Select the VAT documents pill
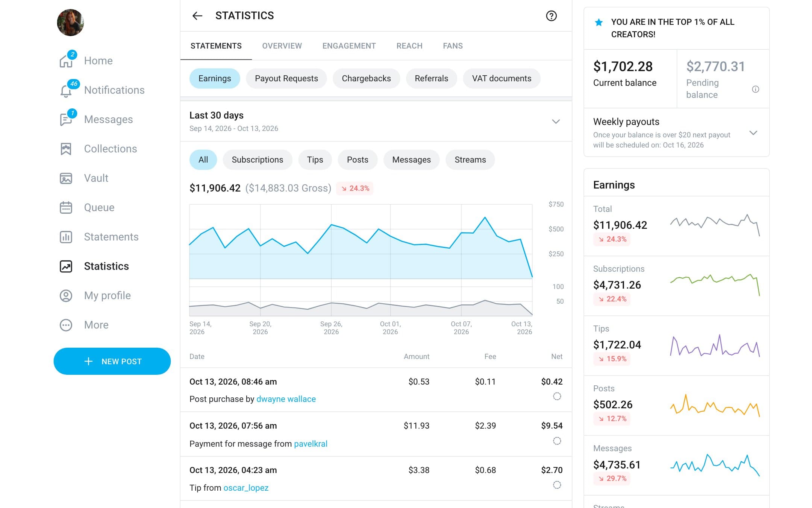The image size is (812, 508). (x=502, y=79)
